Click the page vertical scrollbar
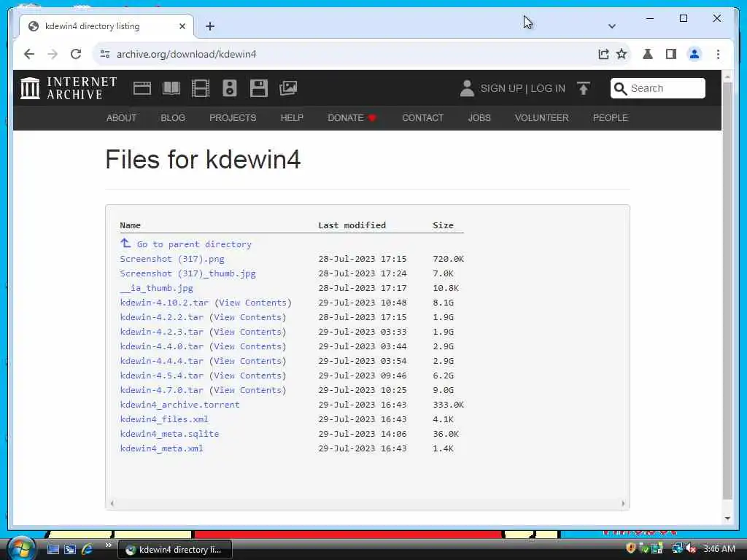 tap(727, 290)
